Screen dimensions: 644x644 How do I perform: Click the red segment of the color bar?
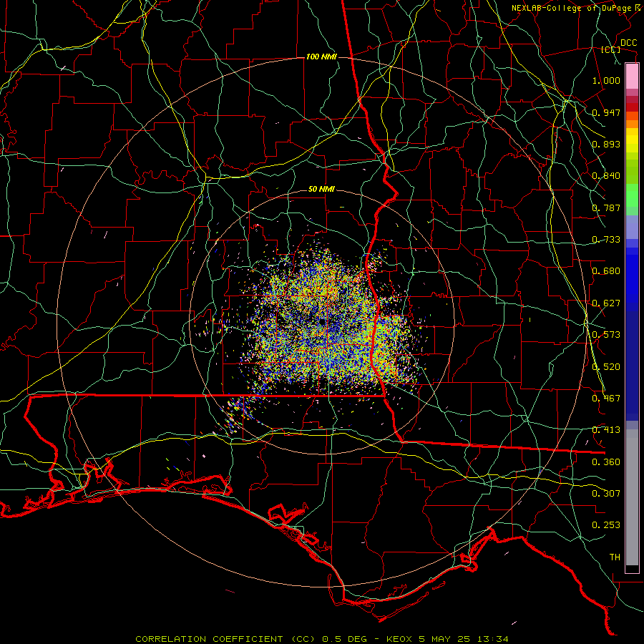pyautogui.click(x=632, y=107)
